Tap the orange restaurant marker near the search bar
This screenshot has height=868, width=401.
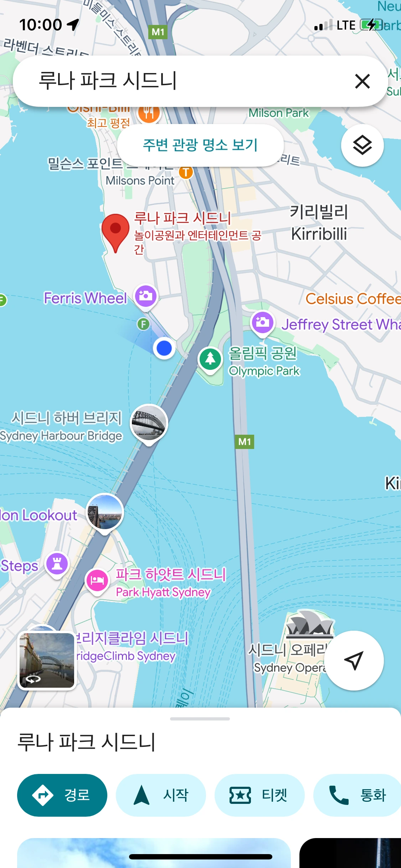point(149,114)
